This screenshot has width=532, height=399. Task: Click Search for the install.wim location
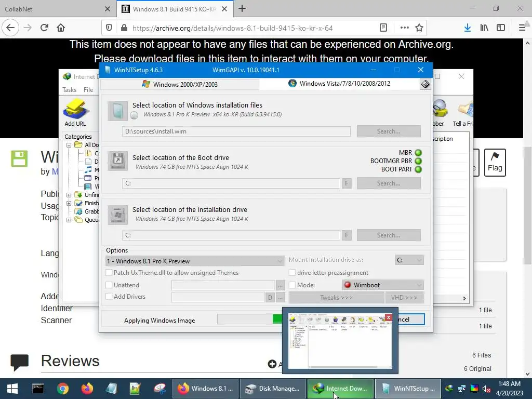389,131
